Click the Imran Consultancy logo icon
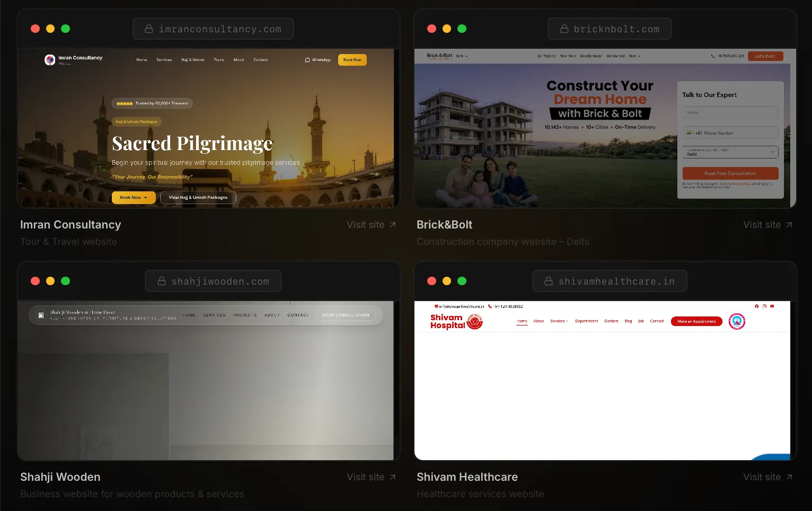The image size is (812, 511). coord(50,60)
